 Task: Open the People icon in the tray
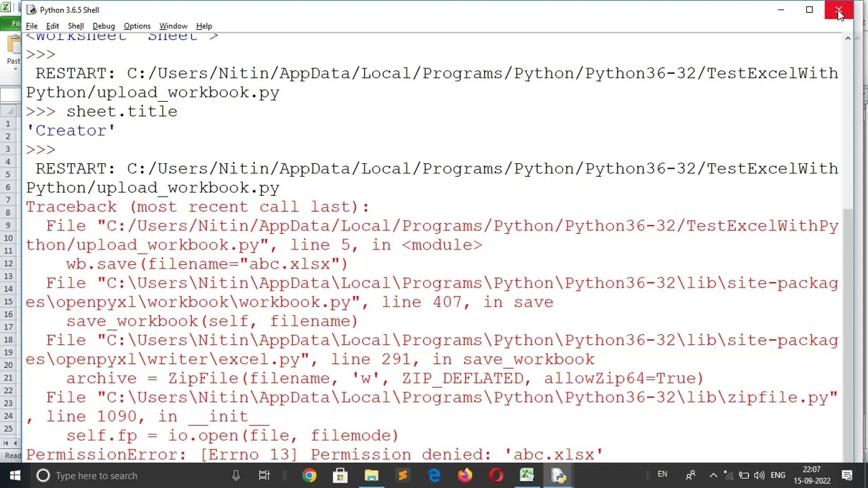tap(690, 475)
